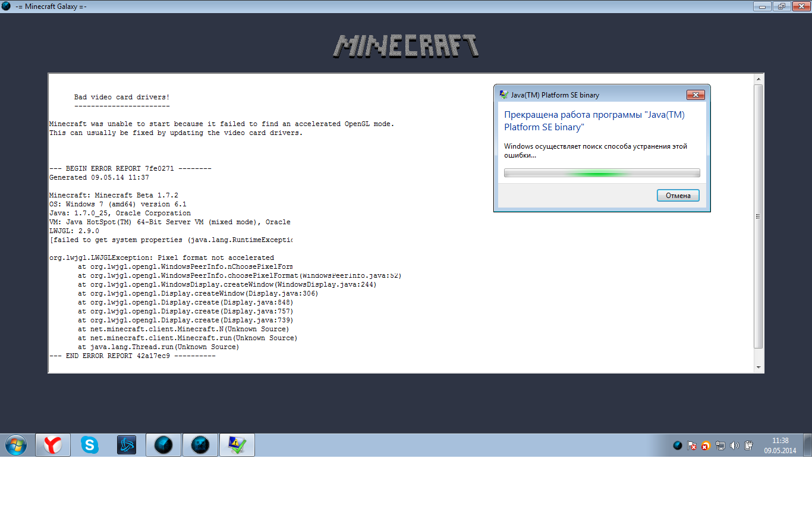Click the 'VM: Java HotSpot(TM) 64-Bit Server' line
Image resolution: width=812 pixels, height=518 pixels.
tap(170, 222)
